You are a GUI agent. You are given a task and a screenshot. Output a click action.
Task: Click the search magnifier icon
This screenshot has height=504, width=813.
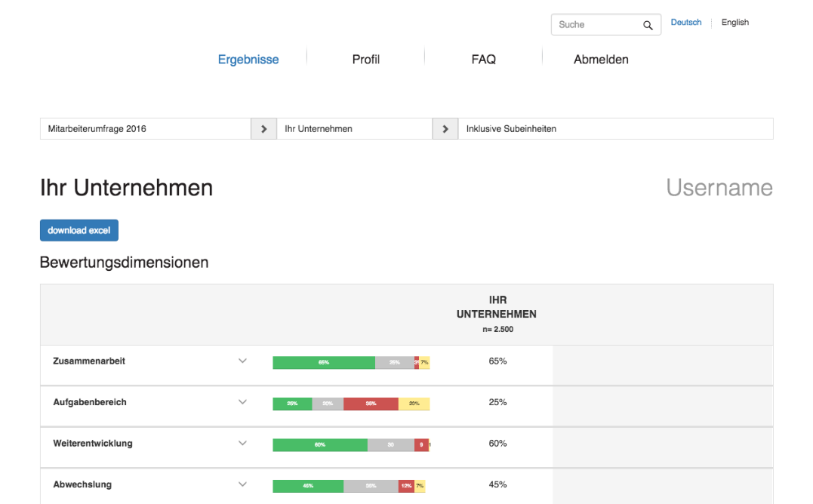pyautogui.click(x=648, y=24)
